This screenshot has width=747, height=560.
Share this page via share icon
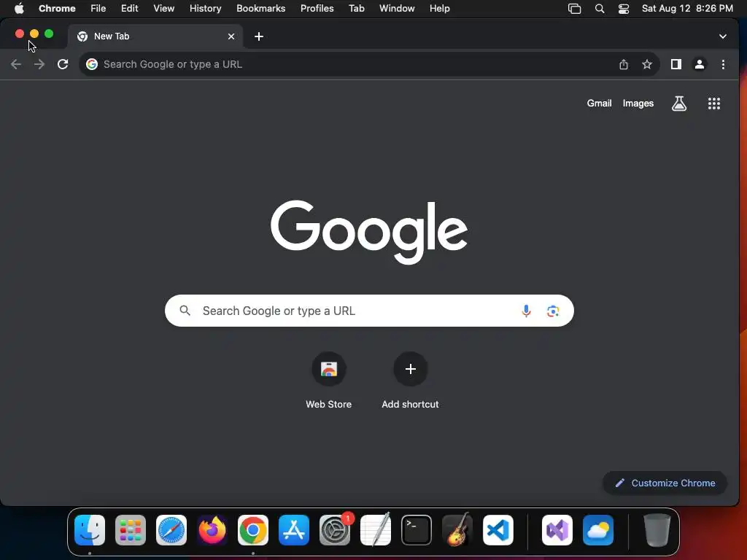point(624,64)
